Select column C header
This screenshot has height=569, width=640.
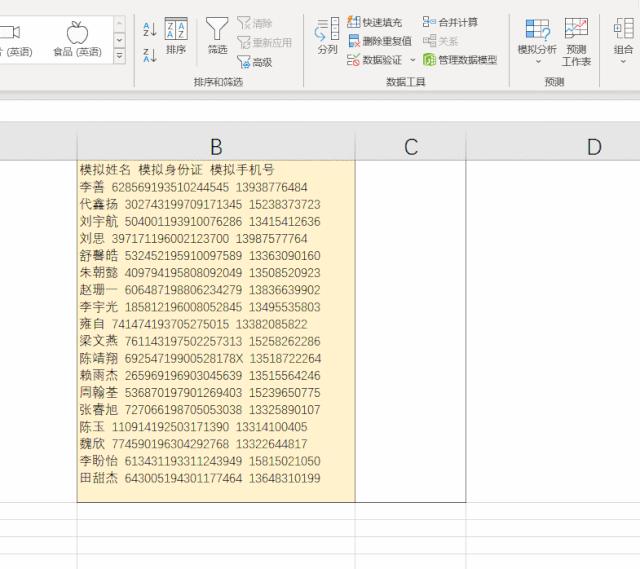[411, 147]
